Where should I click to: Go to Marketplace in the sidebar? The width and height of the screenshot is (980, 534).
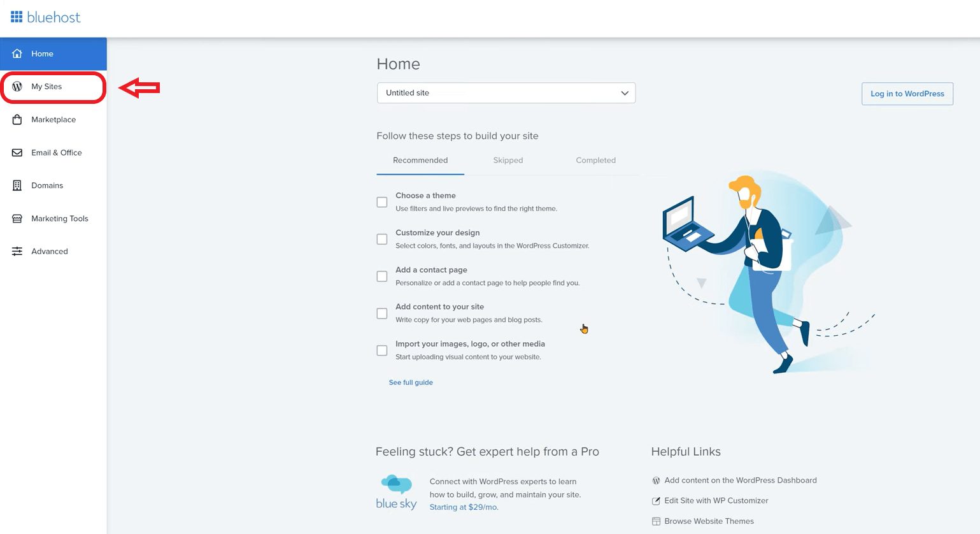(x=53, y=120)
